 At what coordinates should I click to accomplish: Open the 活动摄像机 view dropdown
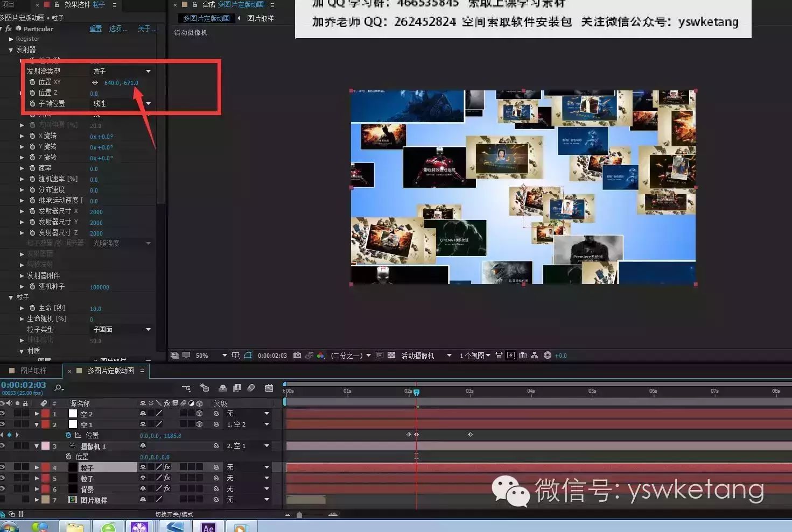(426, 356)
